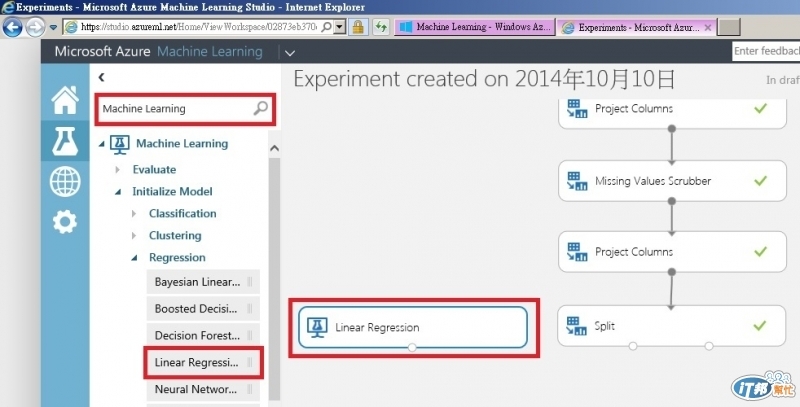Viewport: 800px width, 407px height.
Task: Open the Web Services globe icon
Action: coord(65,181)
